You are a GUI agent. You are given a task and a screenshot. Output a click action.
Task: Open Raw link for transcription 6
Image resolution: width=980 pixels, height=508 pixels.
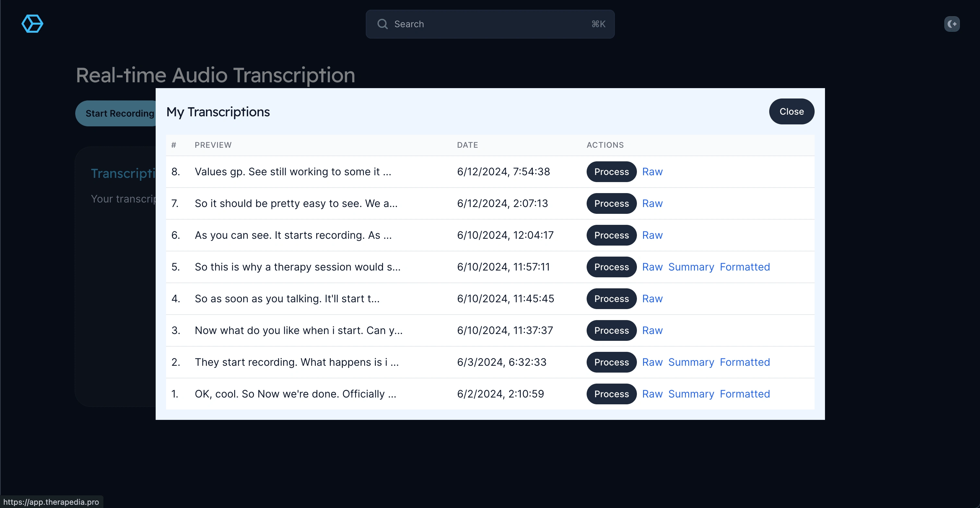coord(652,235)
